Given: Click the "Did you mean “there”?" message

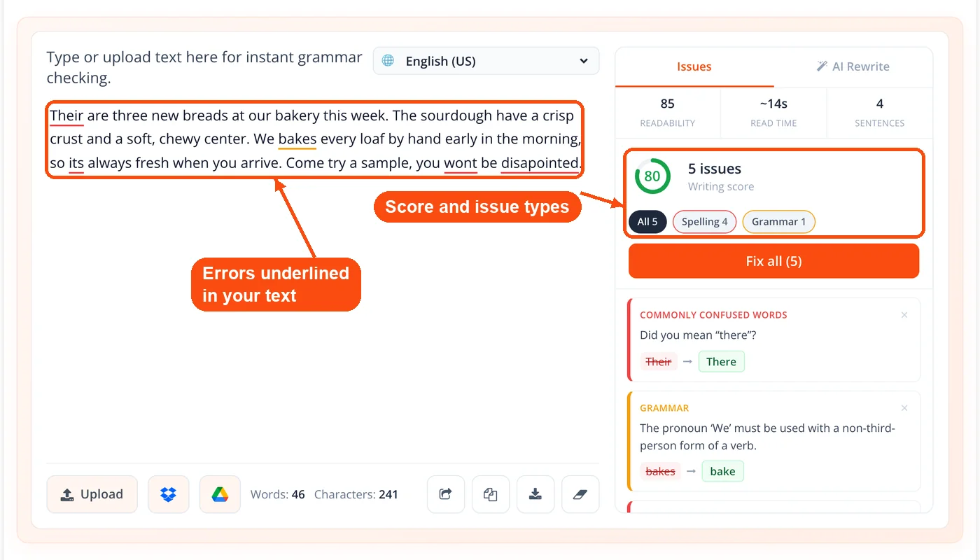Looking at the screenshot, I should (698, 335).
